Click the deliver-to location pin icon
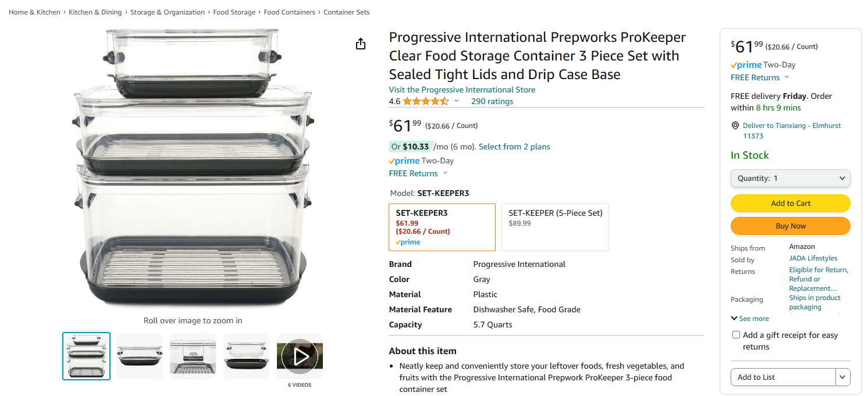 click(735, 126)
